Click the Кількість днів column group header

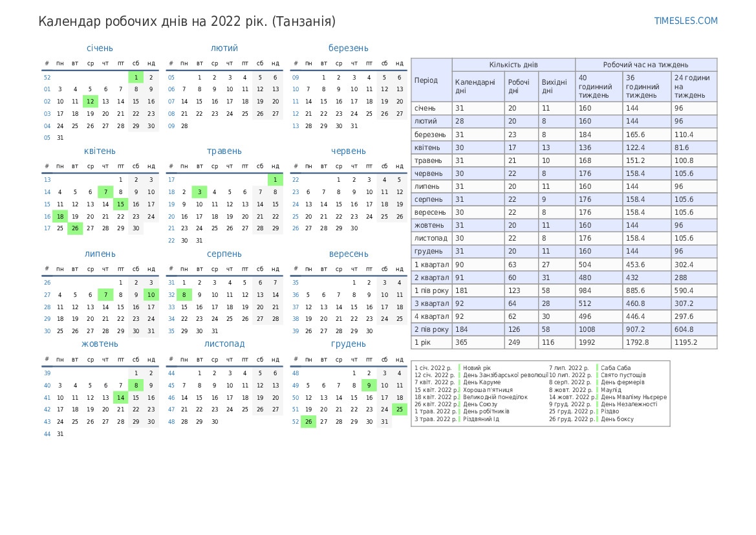(x=513, y=65)
